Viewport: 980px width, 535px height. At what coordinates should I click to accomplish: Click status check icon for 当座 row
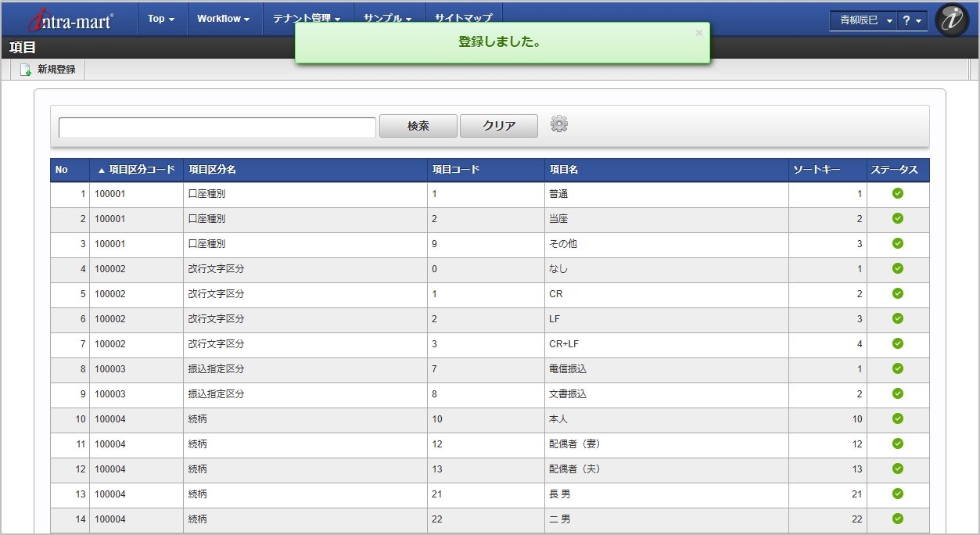tap(898, 218)
